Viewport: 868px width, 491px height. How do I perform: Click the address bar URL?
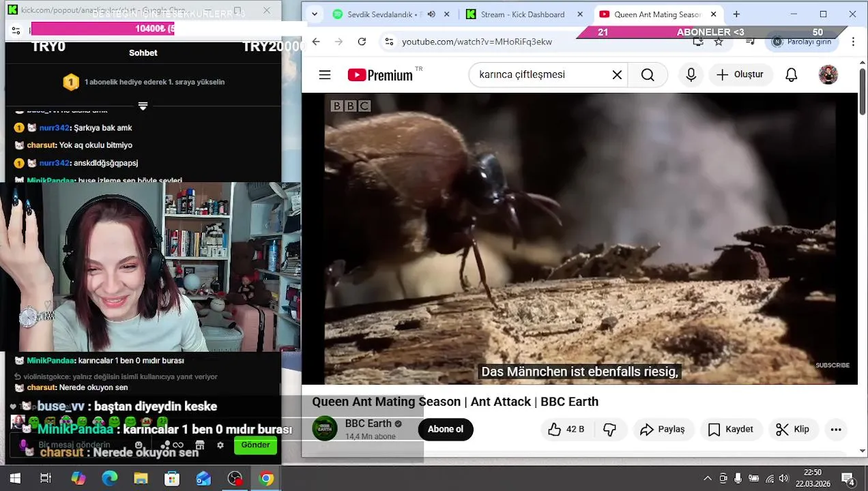click(477, 42)
